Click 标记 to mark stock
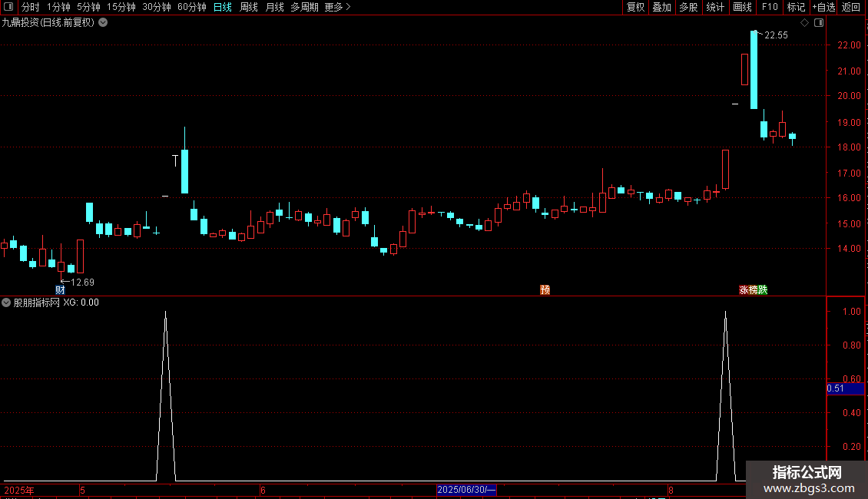Image resolution: width=868 pixels, height=499 pixels. pos(796,7)
